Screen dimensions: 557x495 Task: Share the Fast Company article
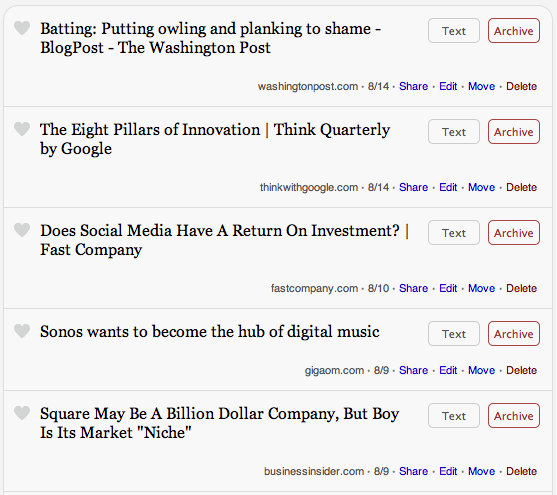(x=413, y=288)
